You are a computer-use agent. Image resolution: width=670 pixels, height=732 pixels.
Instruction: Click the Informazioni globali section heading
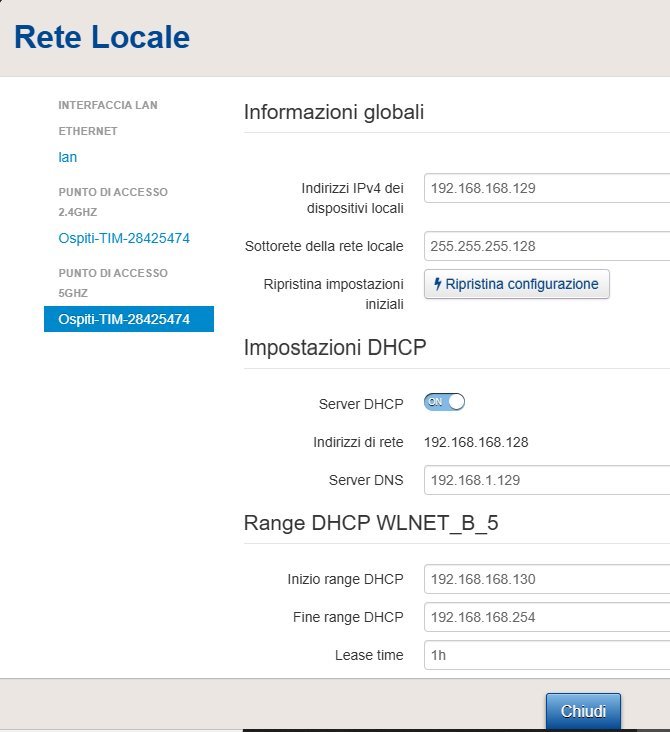coord(333,112)
